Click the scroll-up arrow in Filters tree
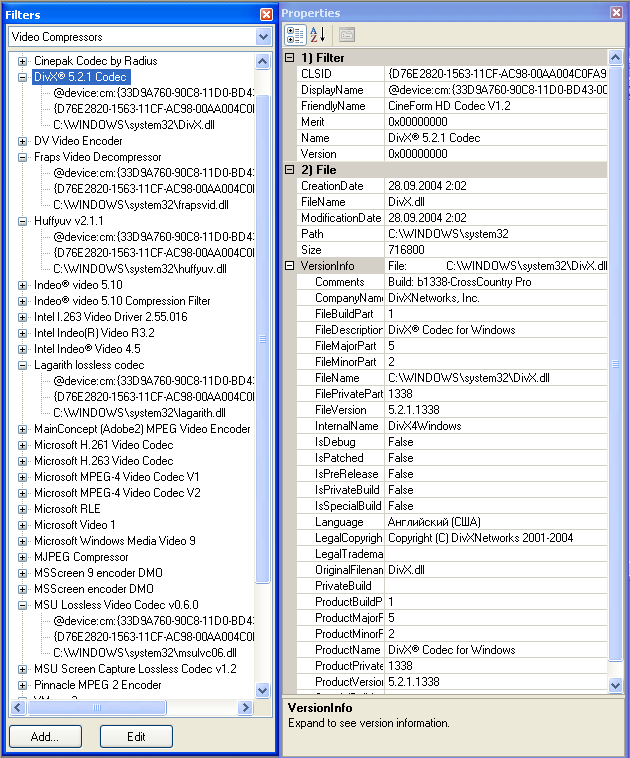The image size is (630, 758). [262, 61]
